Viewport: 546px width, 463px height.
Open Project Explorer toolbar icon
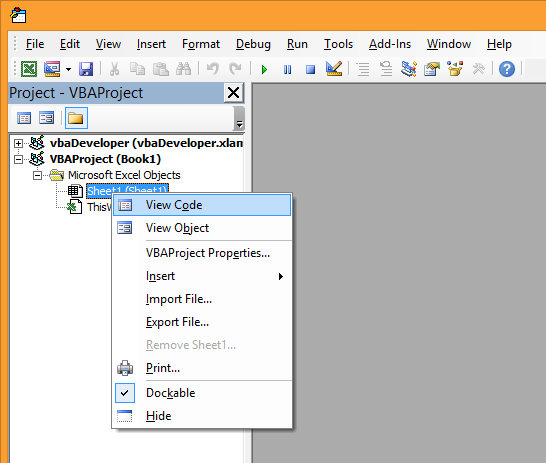pos(409,69)
